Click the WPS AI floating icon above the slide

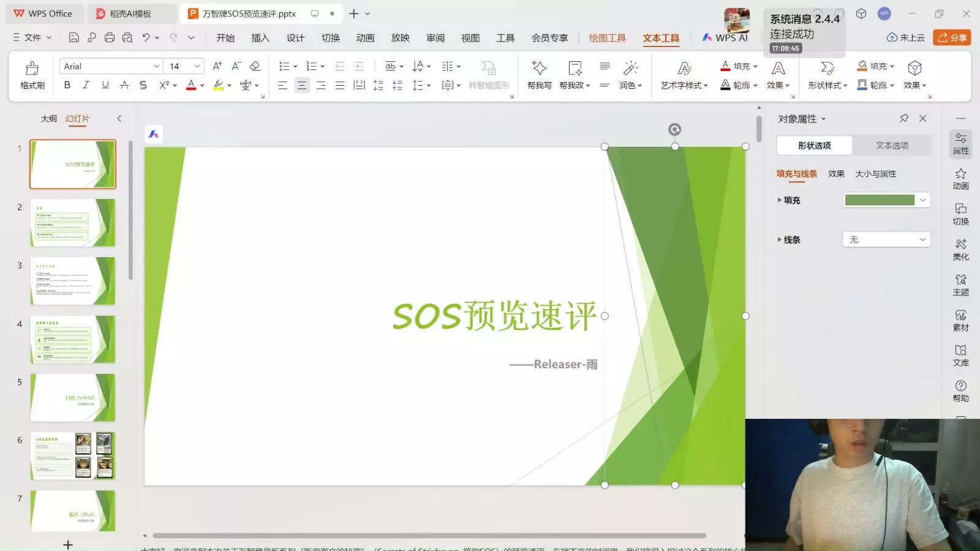154,134
